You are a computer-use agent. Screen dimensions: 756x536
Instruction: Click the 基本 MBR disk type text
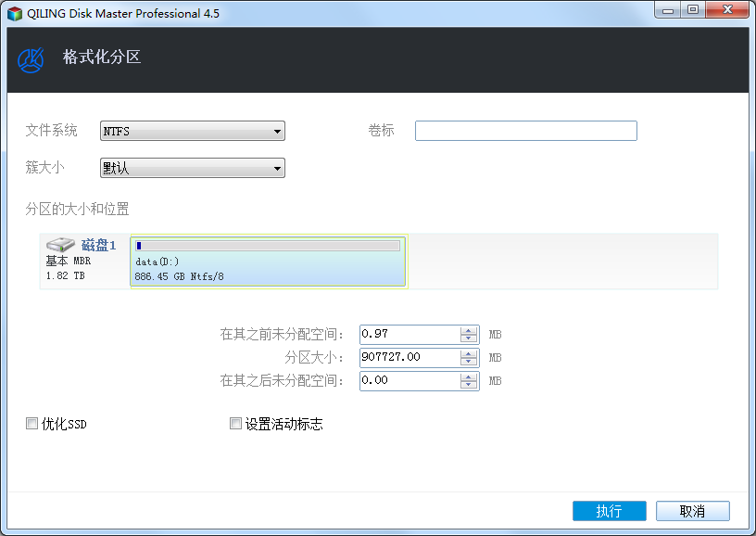68,261
